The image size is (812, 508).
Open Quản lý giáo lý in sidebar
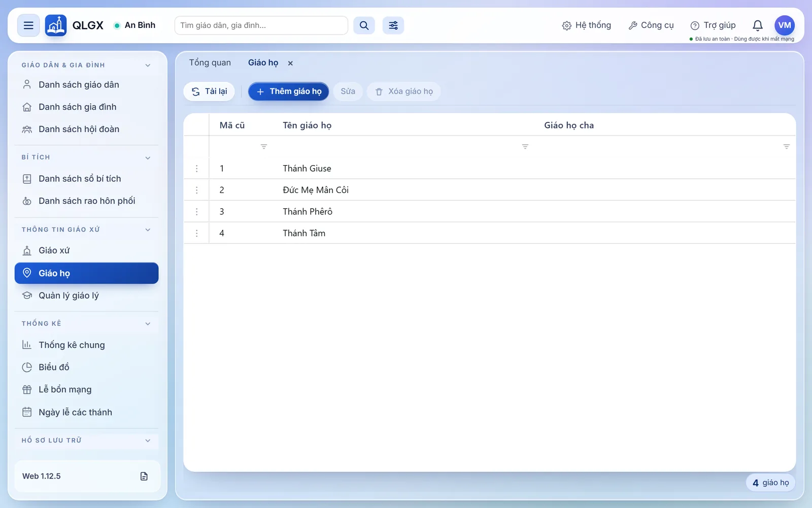(87, 296)
